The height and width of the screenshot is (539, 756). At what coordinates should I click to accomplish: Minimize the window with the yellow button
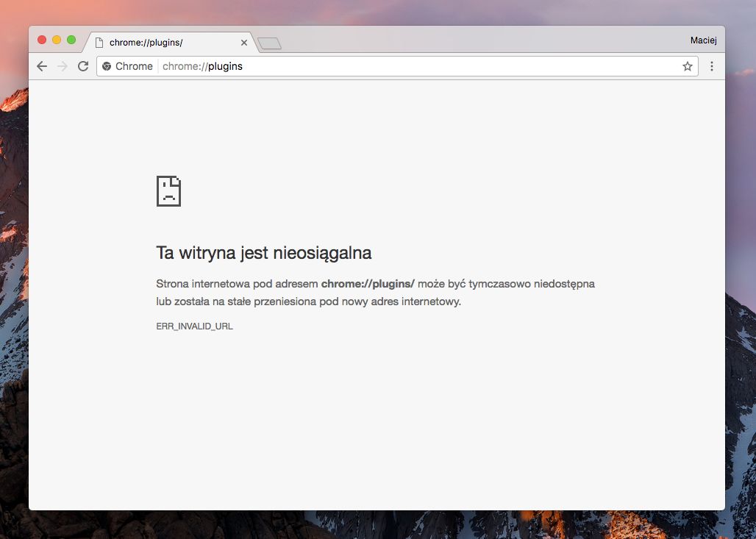[57, 40]
